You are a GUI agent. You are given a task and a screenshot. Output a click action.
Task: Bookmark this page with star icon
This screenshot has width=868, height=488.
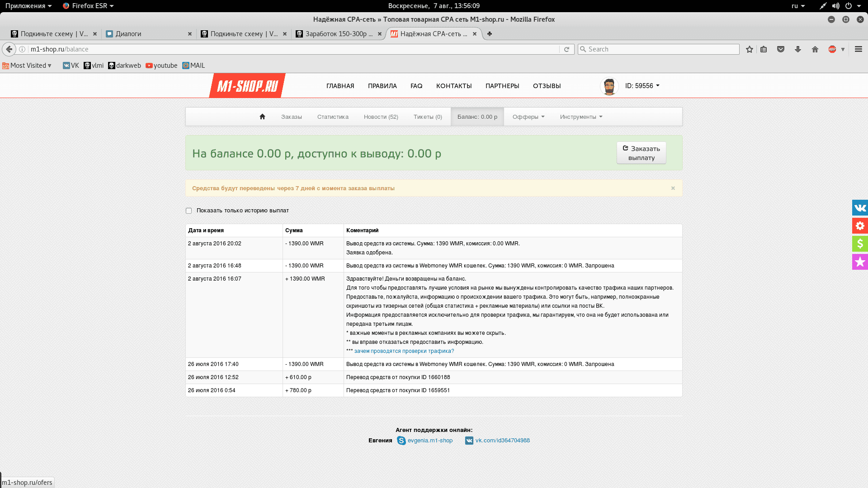749,49
